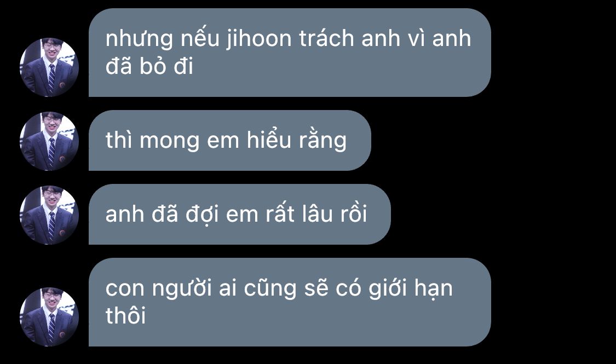Click the word "đợi" in the message

[x=202, y=215]
